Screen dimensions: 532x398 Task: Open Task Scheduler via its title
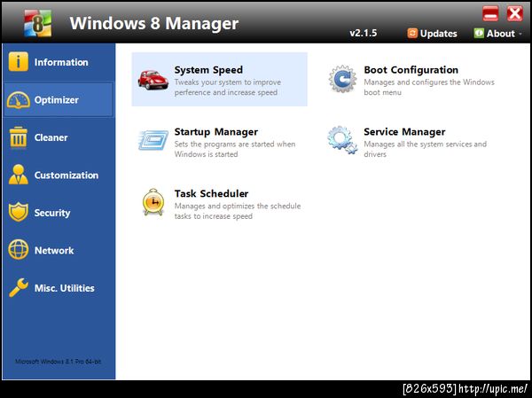click(211, 193)
